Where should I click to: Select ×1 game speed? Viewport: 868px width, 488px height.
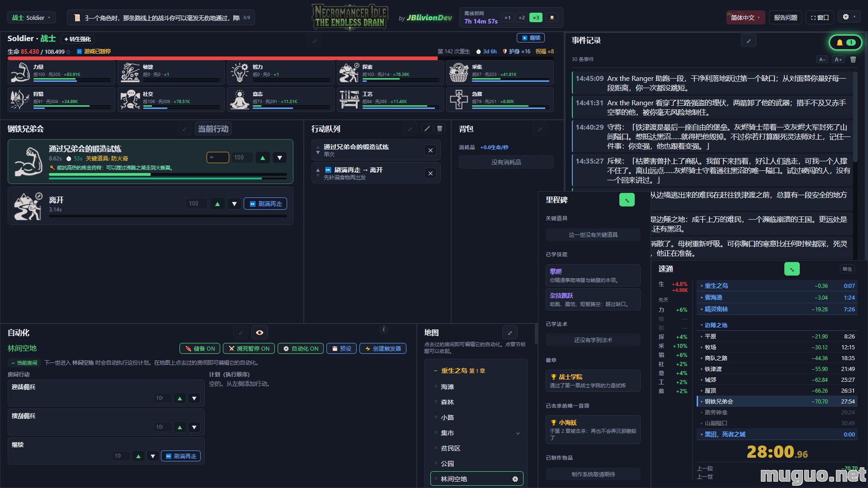(508, 18)
